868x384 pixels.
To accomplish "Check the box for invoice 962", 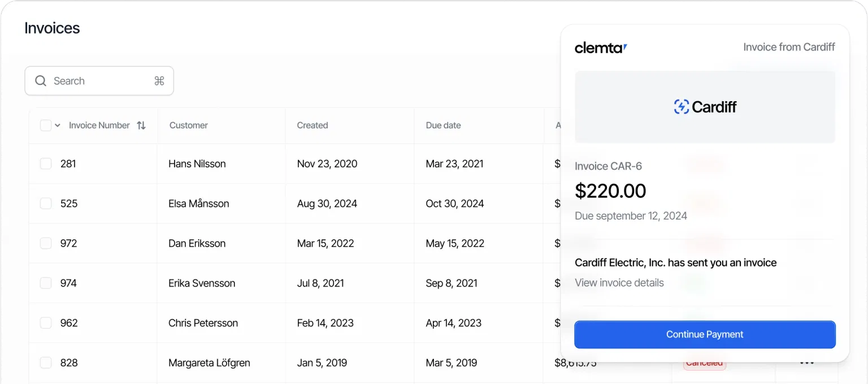I will click(46, 323).
